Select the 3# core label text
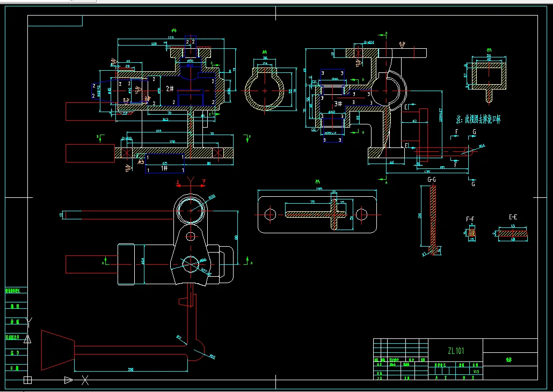Image resolution: width=553 pixels, height=392 pixels. 338,103
